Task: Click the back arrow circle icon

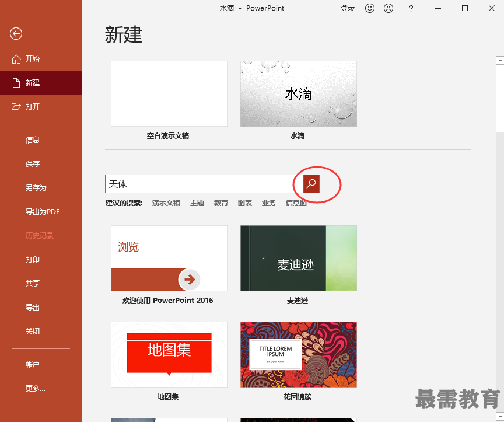Action: 16,33
